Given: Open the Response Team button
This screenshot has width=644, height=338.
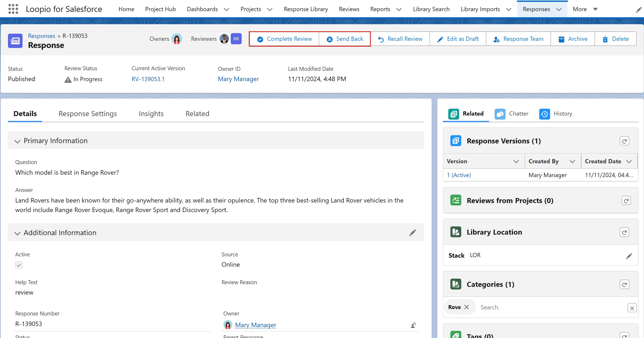Looking at the screenshot, I should click(x=518, y=39).
